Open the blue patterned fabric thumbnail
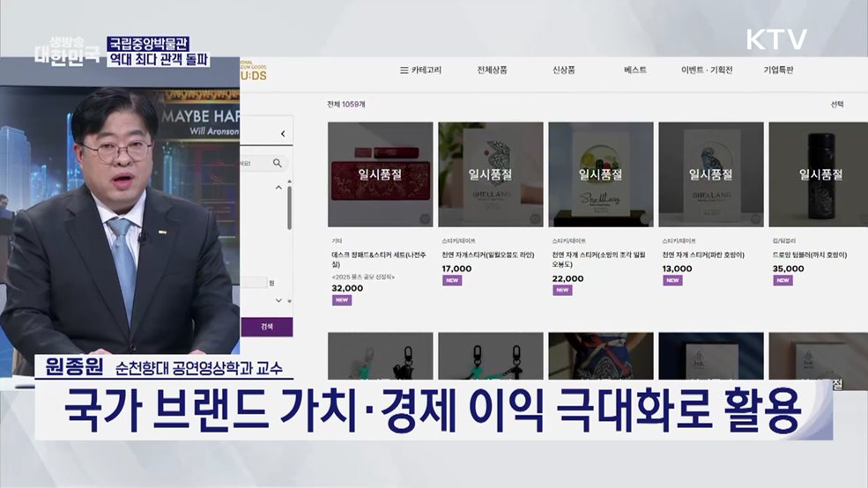 601,356
